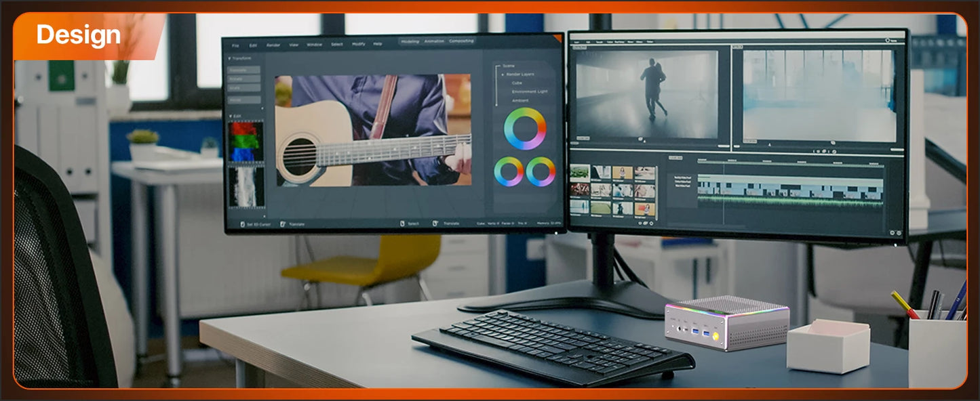Click the Set 3D Cursor icon
Screen dimensions: 980x401
tap(241, 224)
